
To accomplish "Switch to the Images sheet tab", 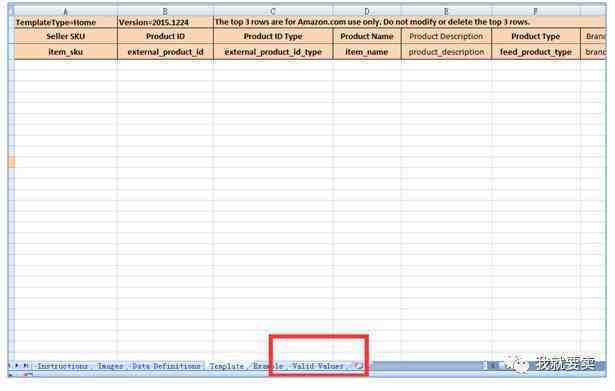I will pyautogui.click(x=110, y=366).
